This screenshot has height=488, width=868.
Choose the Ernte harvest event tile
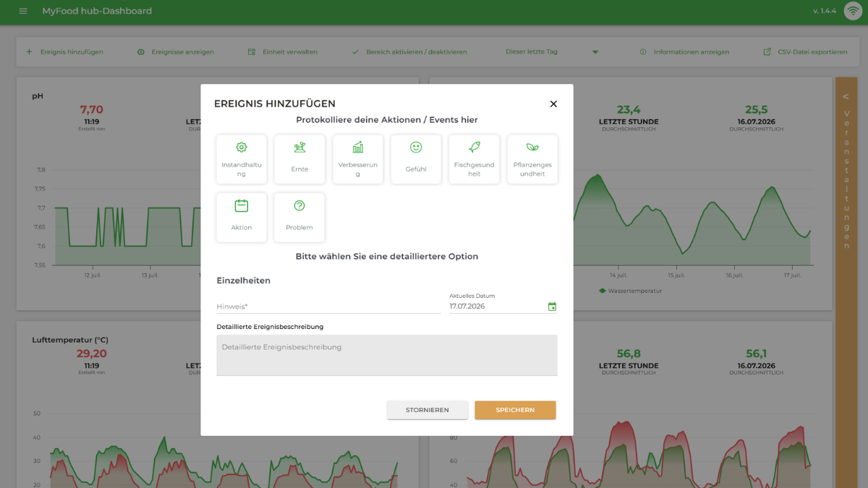pos(299,159)
